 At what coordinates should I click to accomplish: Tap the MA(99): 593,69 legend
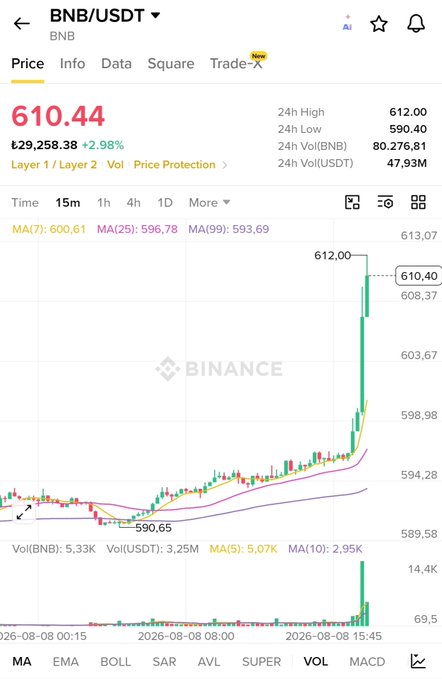(x=229, y=229)
